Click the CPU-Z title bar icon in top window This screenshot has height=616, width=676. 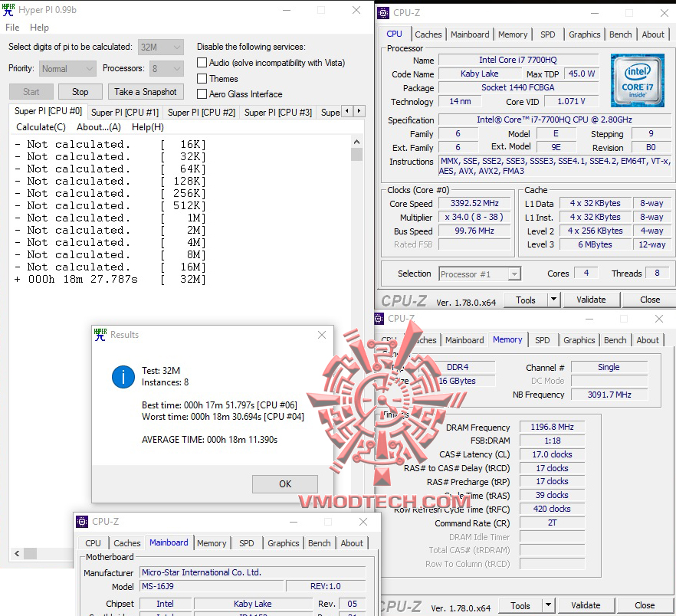coord(383,13)
